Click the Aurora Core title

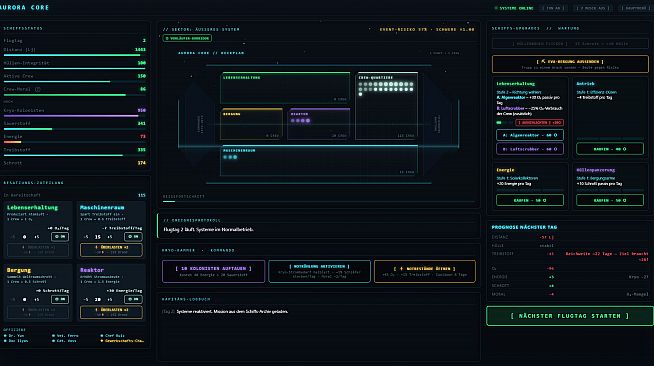coord(25,8)
